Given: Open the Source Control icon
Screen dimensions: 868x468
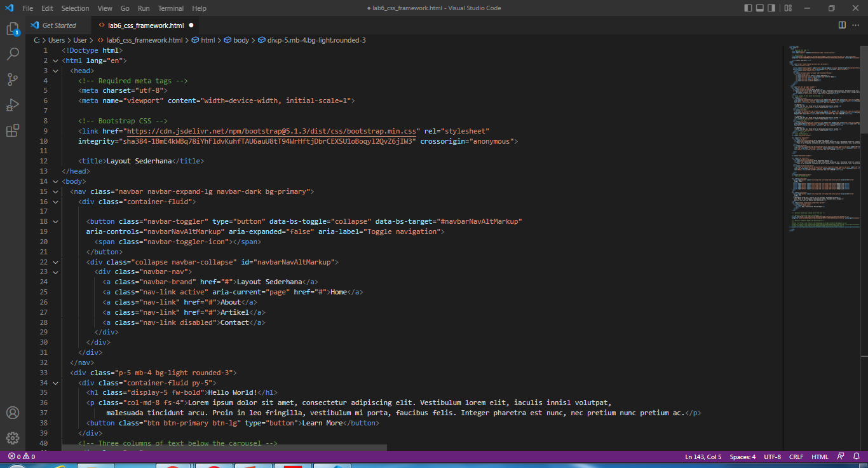Looking at the screenshot, I should click(x=13, y=79).
